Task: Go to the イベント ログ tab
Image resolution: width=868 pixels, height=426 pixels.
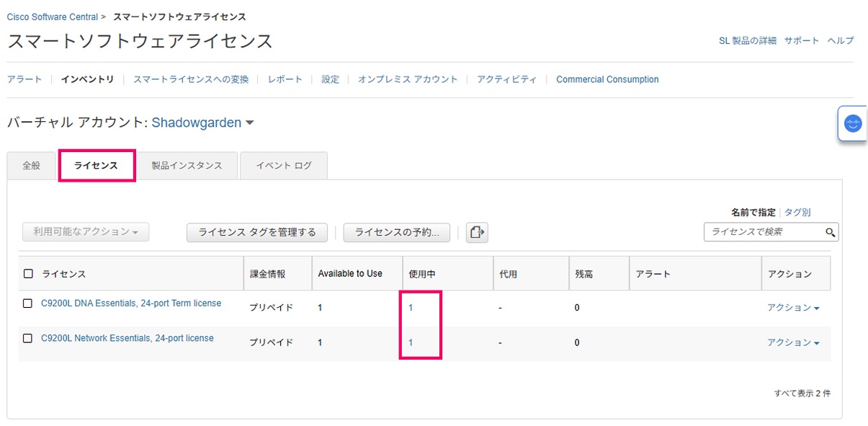Action: (x=284, y=165)
